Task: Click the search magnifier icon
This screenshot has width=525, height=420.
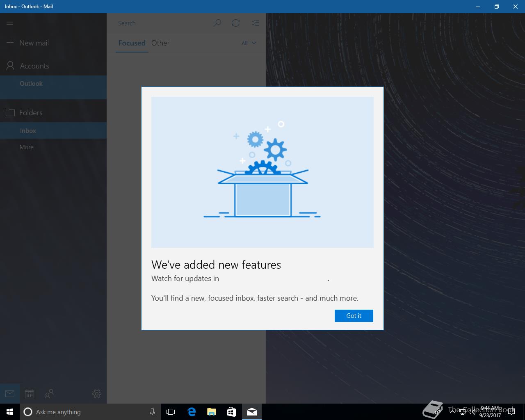Action: (x=217, y=23)
